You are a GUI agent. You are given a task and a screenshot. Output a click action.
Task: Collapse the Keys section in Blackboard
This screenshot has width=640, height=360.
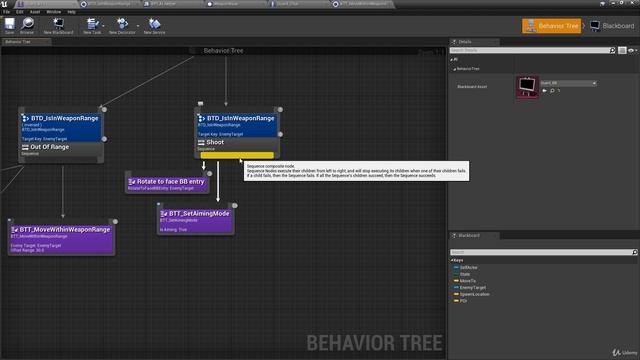click(x=452, y=260)
